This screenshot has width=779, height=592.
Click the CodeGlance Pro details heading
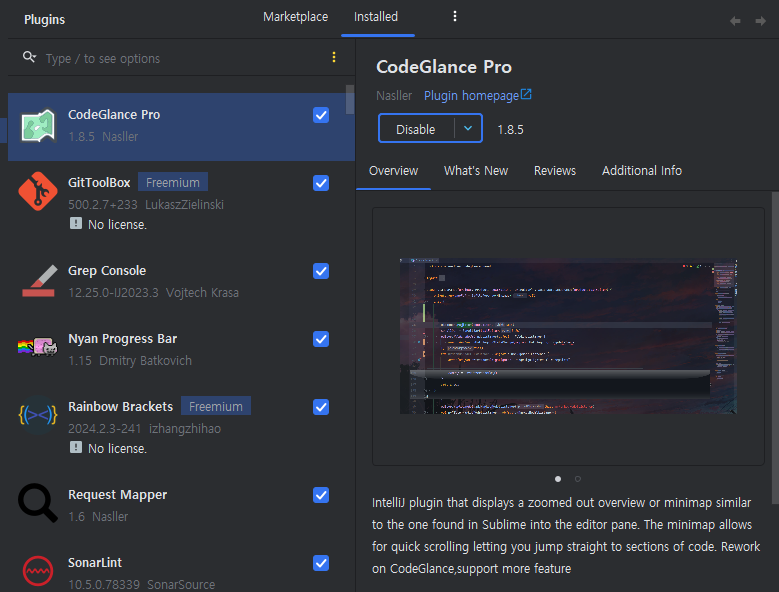[x=444, y=67]
